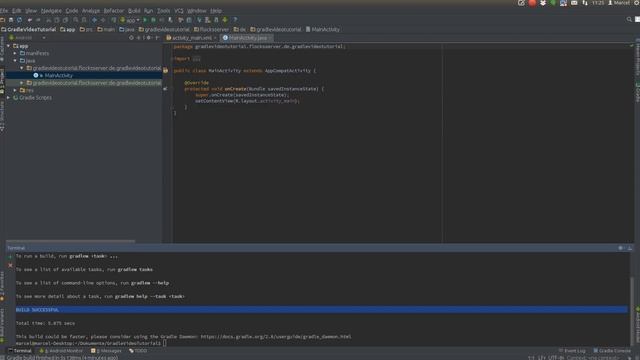Click the Dropbox tray icon
The height and width of the screenshot is (360, 640).
click(x=543, y=3)
